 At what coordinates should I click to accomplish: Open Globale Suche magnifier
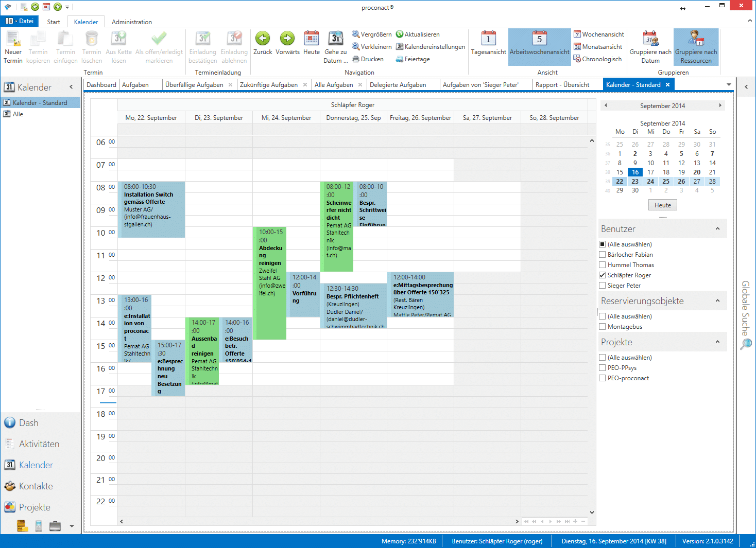[x=746, y=344]
